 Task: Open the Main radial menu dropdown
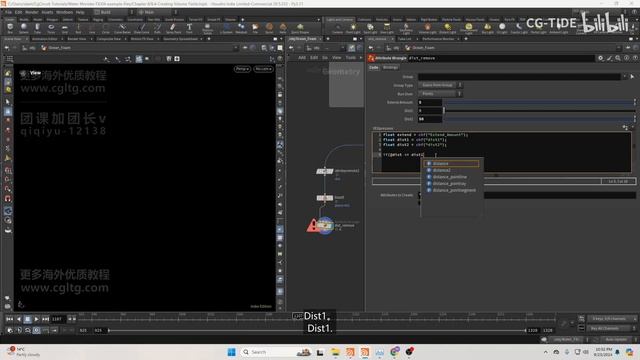point(157,12)
